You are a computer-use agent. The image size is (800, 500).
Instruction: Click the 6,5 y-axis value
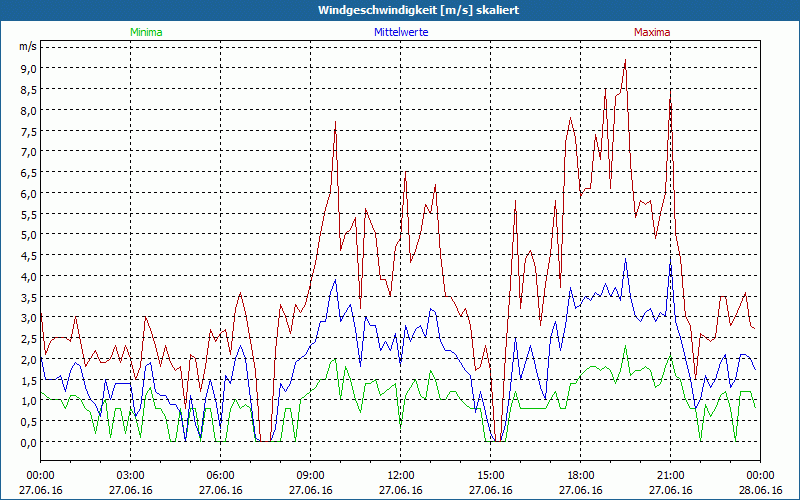pyautogui.click(x=29, y=172)
